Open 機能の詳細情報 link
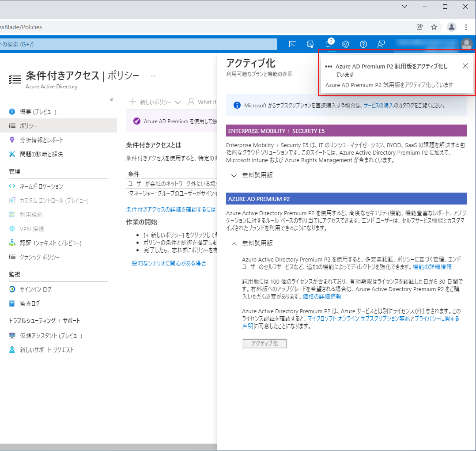Viewport: 476px width, 451px height. [x=432, y=267]
